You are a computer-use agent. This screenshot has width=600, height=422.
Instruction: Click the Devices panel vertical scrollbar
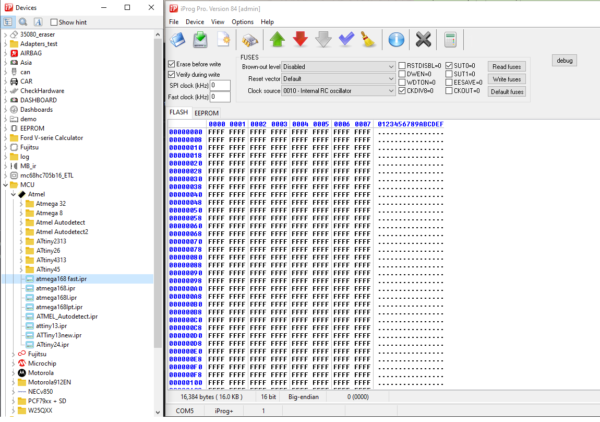[158, 191]
